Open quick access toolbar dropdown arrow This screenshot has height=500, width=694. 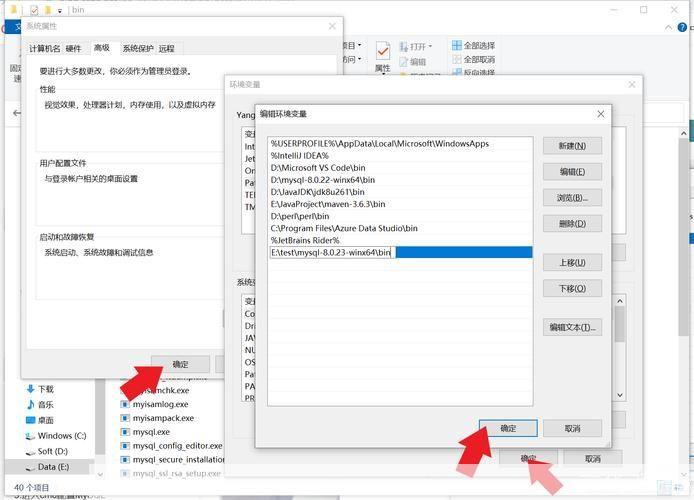pyautogui.click(x=60, y=10)
